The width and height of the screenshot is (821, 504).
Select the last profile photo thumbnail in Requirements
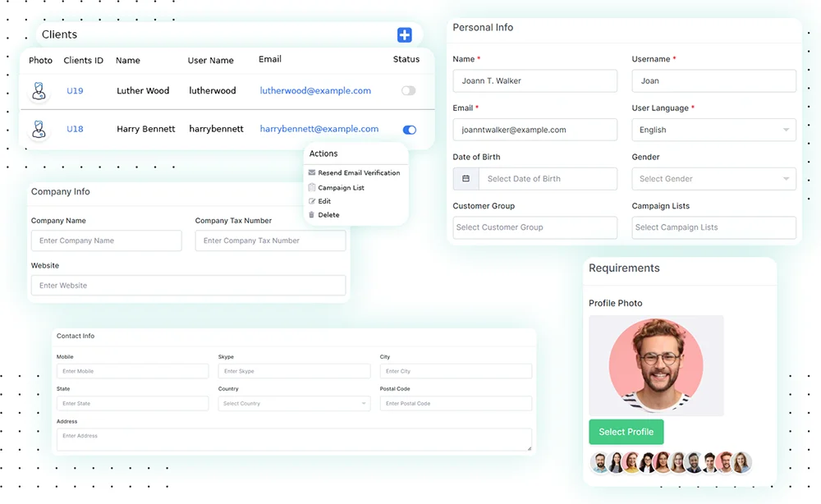741,462
